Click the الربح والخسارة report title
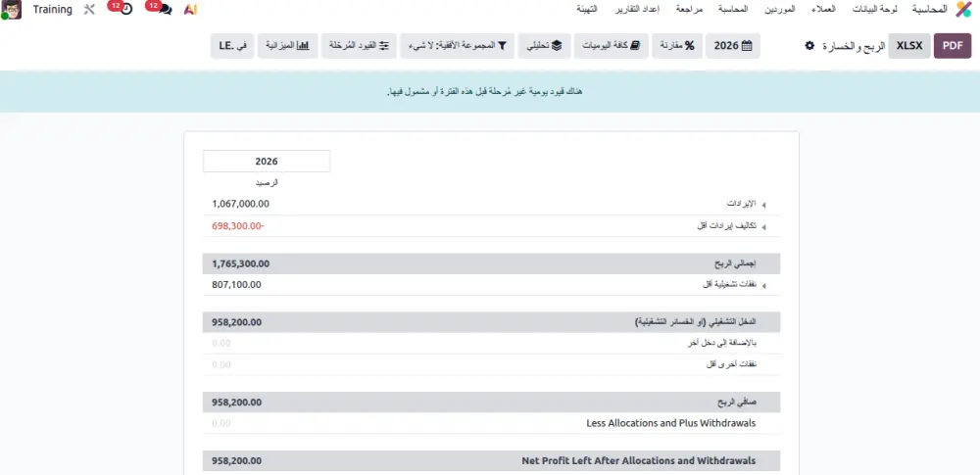The width and height of the screenshot is (980, 475). point(854,46)
